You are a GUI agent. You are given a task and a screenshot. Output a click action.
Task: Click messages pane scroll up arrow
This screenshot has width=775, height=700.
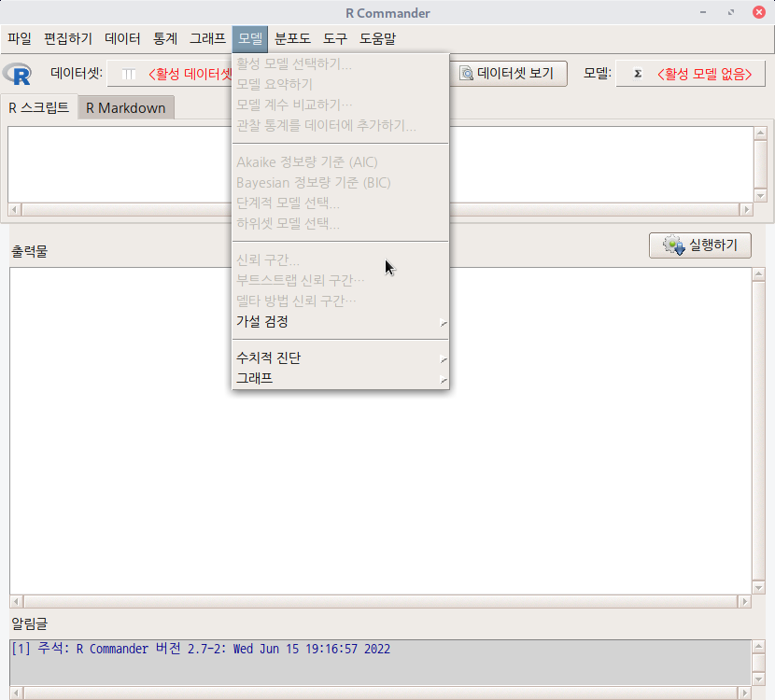759,646
